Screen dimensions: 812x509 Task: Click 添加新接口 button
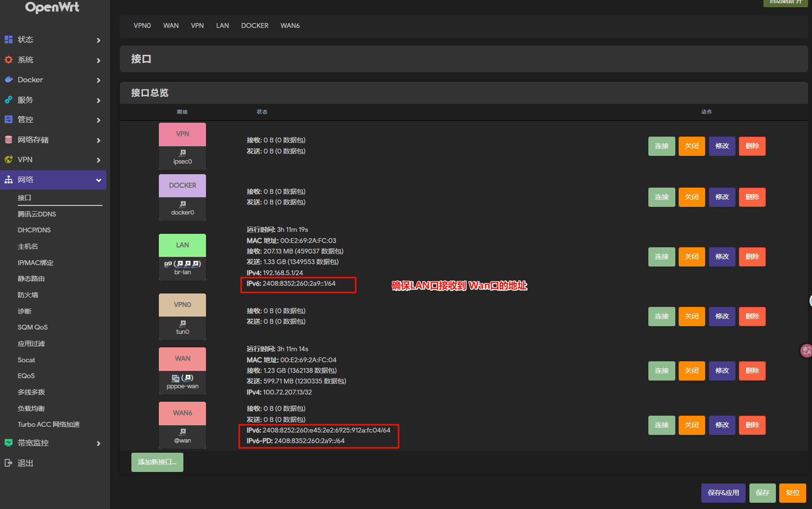pyautogui.click(x=157, y=462)
